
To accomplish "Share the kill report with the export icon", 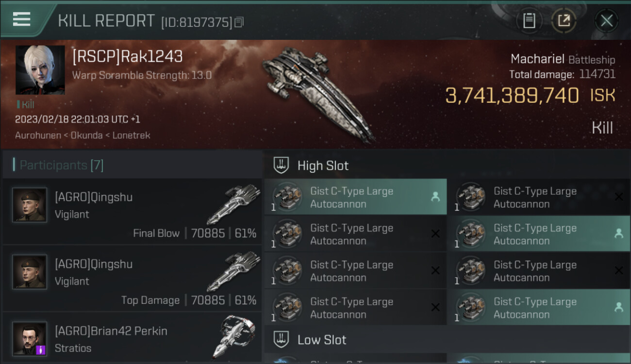I will [x=564, y=20].
